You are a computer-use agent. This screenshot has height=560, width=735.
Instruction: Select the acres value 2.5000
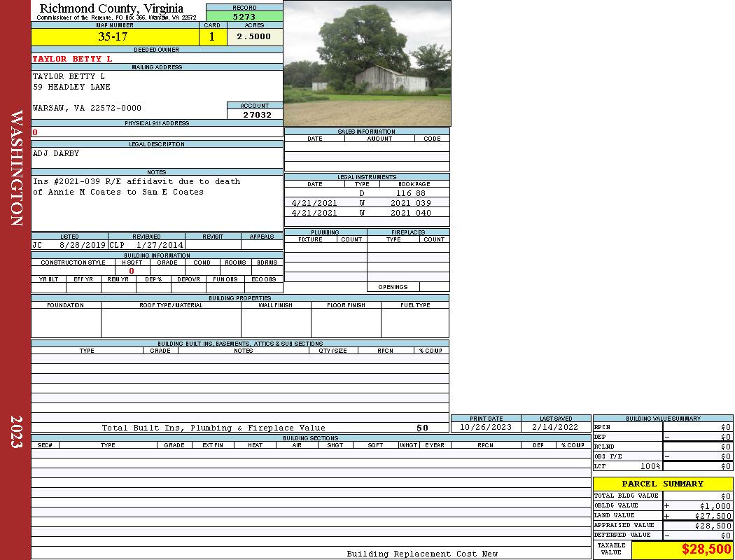[x=253, y=36]
